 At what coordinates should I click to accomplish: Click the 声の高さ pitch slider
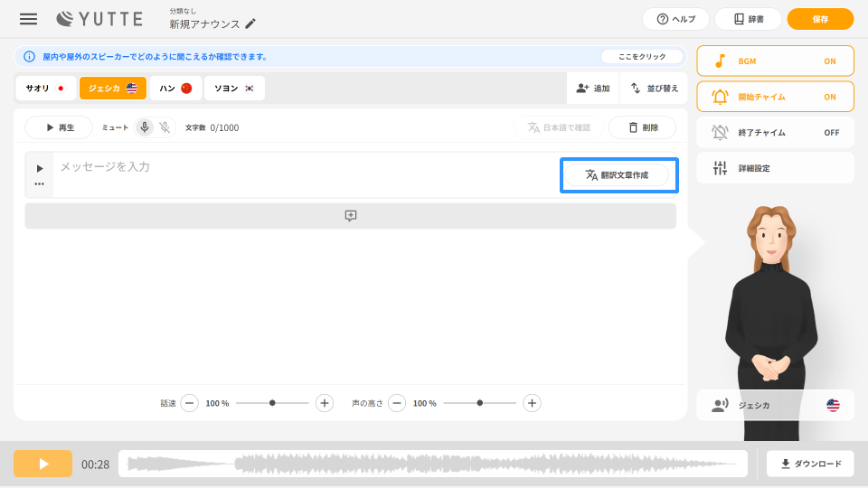[x=480, y=403]
